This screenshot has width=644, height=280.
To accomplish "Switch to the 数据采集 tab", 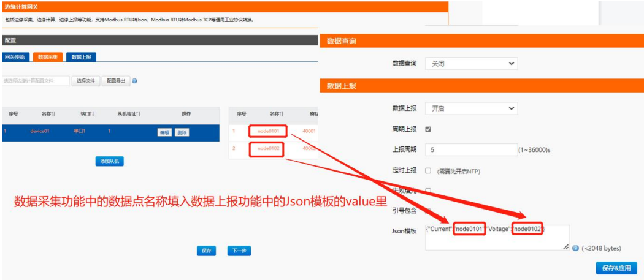I will coord(48,57).
